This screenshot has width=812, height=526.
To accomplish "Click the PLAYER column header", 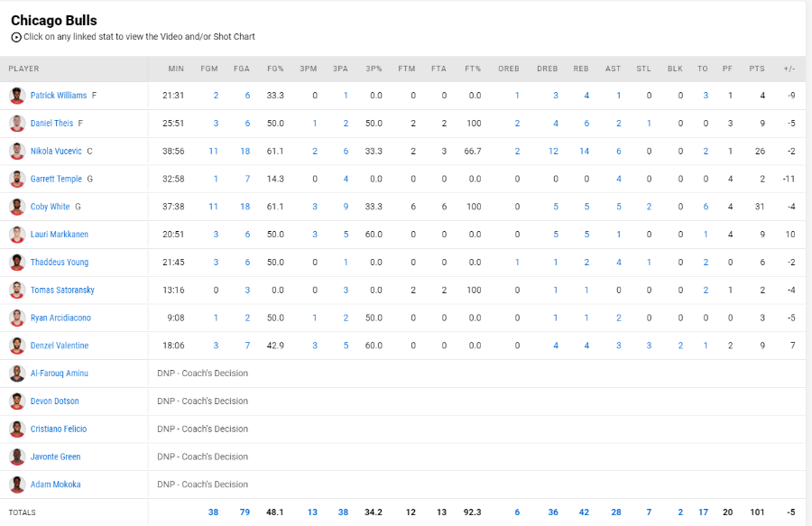I will (x=23, y=69).
